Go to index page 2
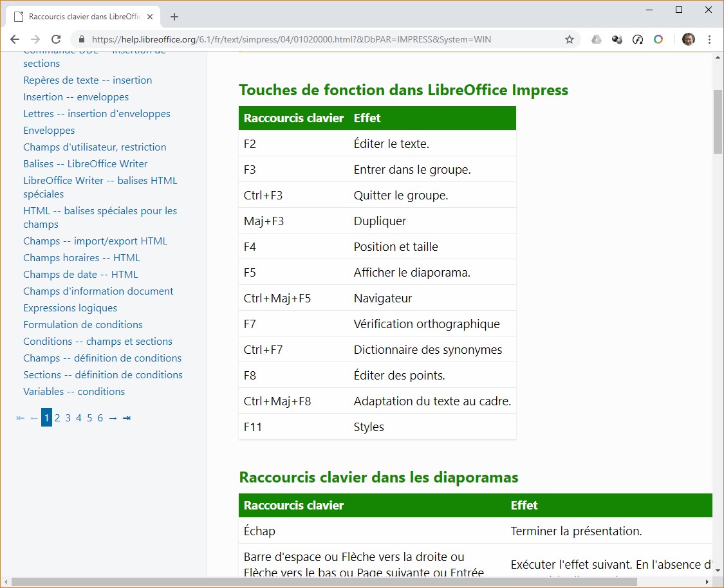 tap(57, 418)
